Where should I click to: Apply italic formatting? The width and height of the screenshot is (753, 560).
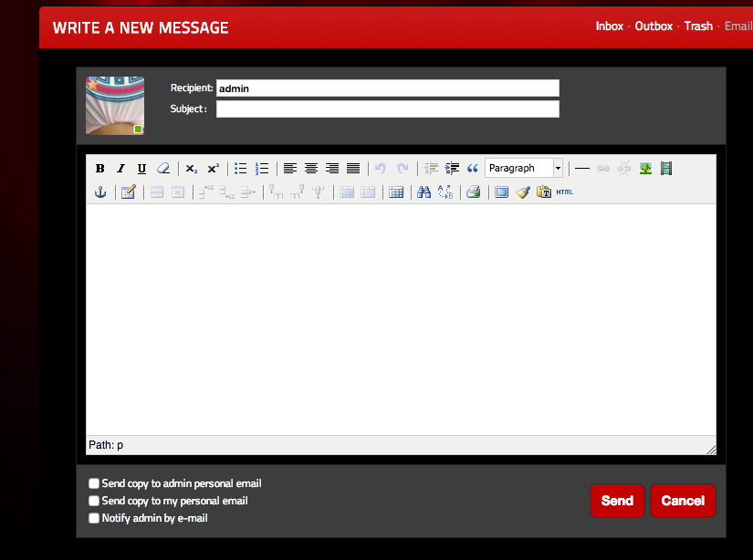point(120,169)
